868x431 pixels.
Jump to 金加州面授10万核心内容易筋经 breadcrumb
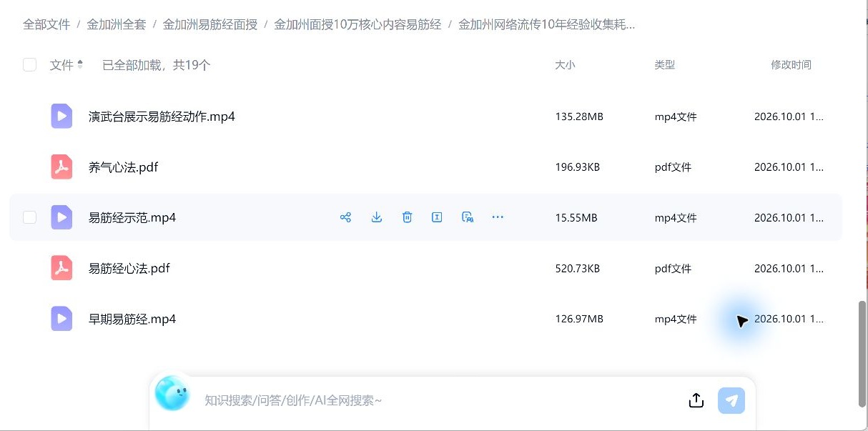coord(357,24)
